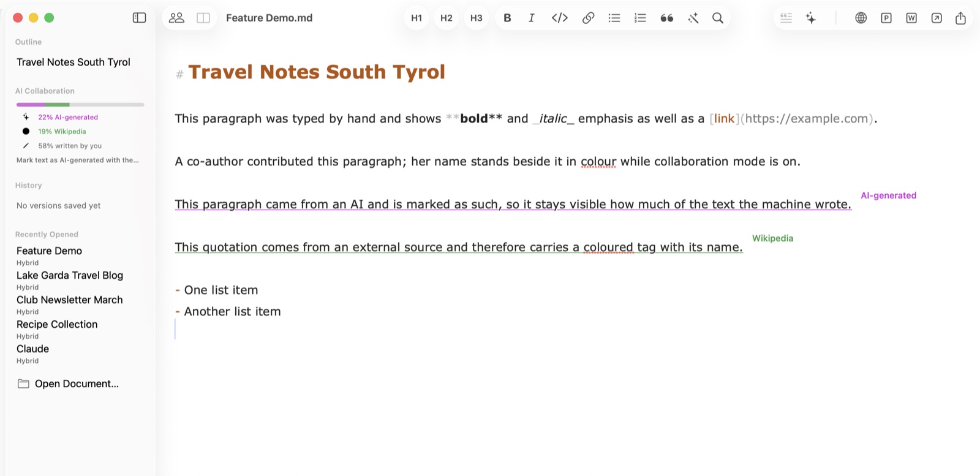Image resolution: width=980 pixels, height=476 pixels.
Task: Toggle italic formatting
Action: (x=532, y=18)
